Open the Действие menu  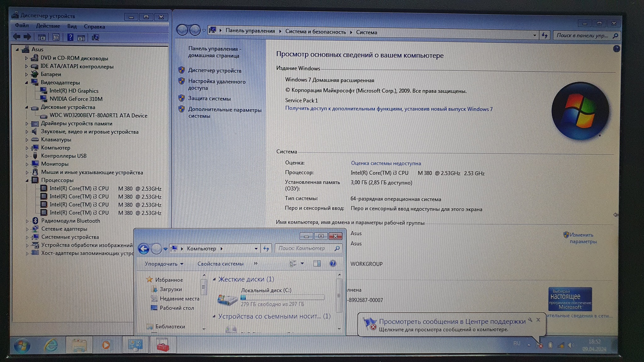tap(48, 26)
